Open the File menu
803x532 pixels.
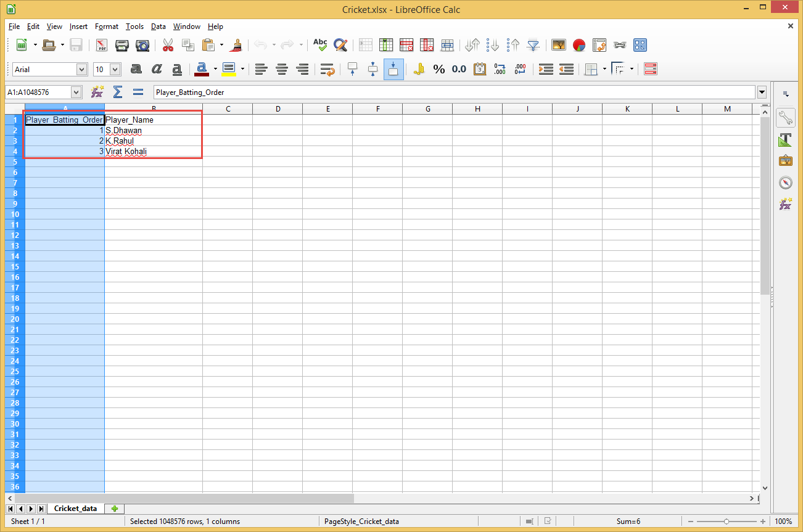pos(14,27)
